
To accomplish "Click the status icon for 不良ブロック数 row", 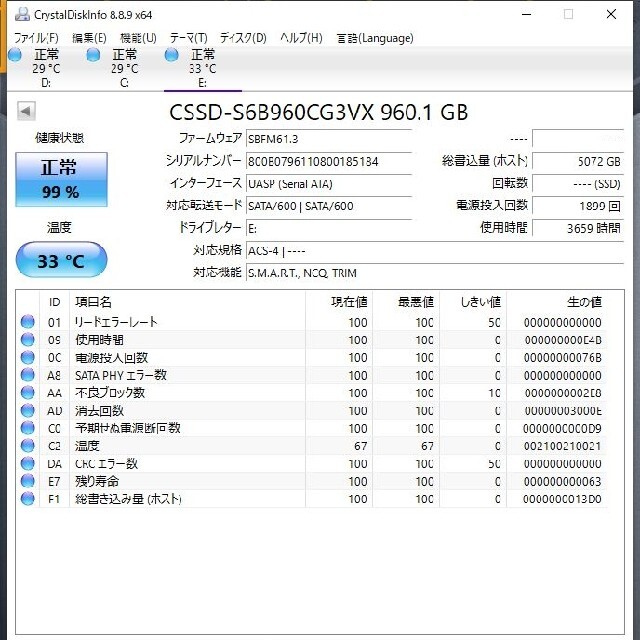I will (28, 392).
